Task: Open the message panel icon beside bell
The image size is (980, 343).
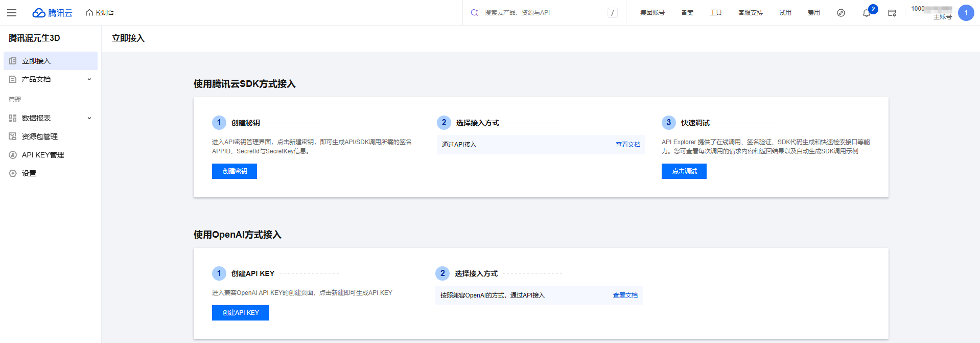Action: 892,13
